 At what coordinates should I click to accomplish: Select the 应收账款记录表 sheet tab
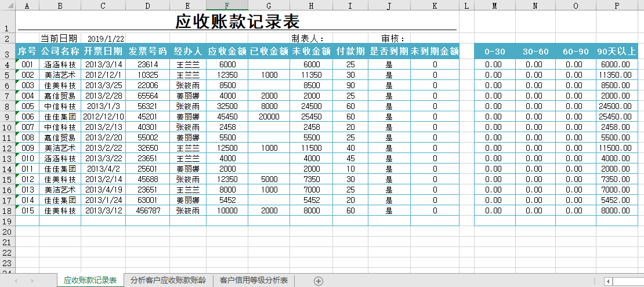(x=90, y=281)
